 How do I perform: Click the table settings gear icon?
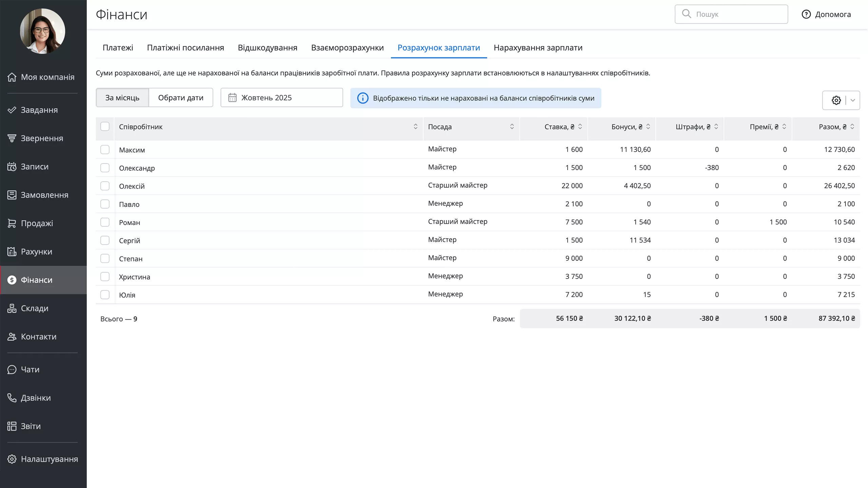[836, 100]
